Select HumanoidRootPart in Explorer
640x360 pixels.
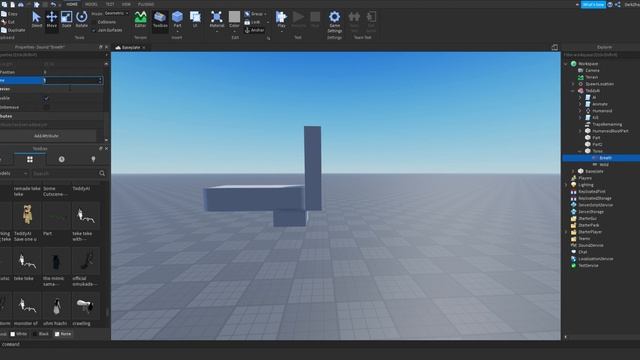pyautogui.click(x=610, y=131)
